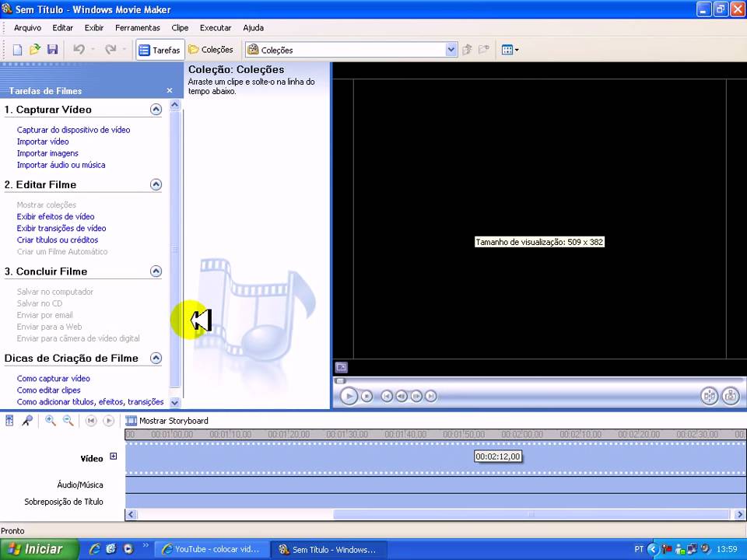Screen dimensions: 747x560
Task: Expand the Vídeo track plus icon
Action: [114, 457]
